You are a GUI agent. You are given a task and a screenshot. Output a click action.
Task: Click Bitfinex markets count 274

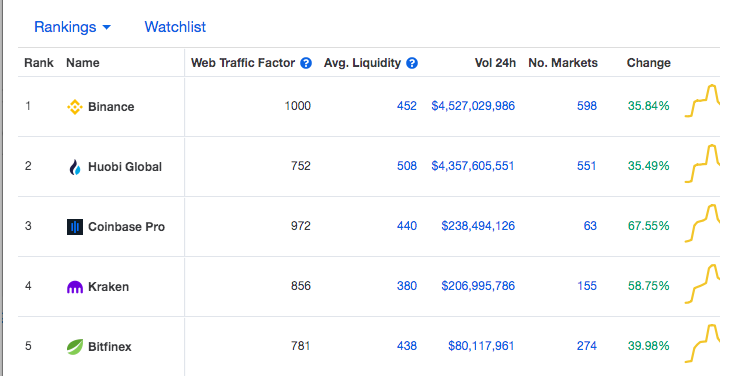[587, 346]
